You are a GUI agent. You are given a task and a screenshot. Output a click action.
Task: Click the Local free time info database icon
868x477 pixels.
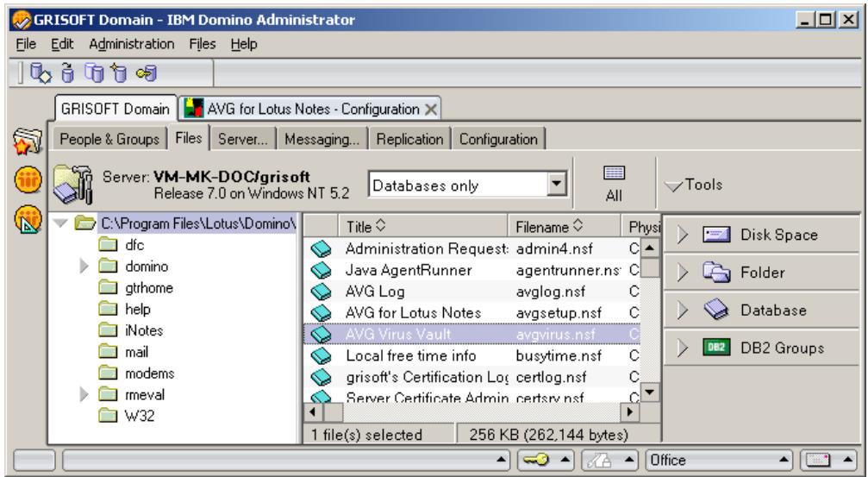coord(321,355)
